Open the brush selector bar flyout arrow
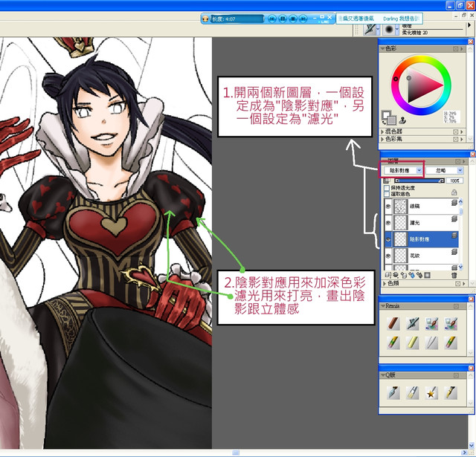This screenshot has width=476, height=457. (x=469, y=25)
